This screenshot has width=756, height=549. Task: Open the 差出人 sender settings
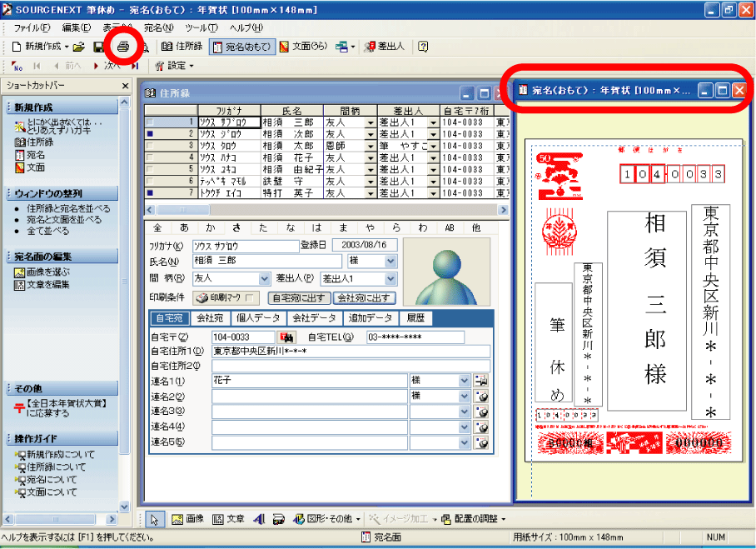coord(385,47)
